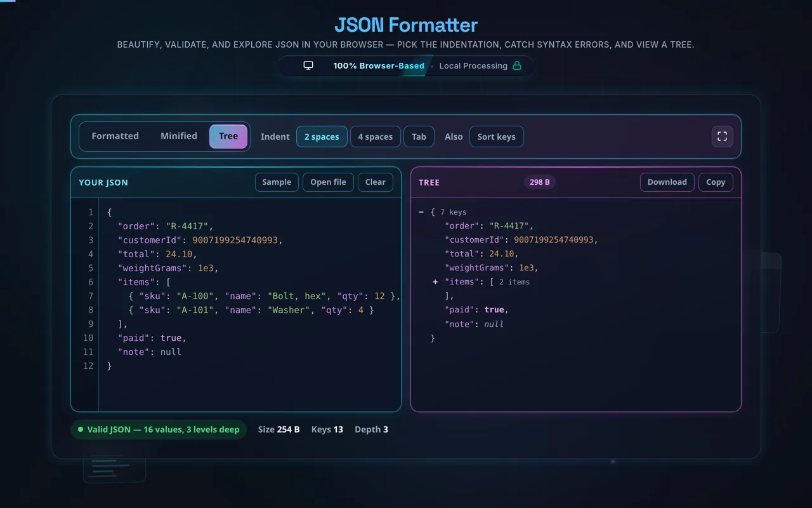The image size is (812, 508).
Task: Click the "Size 254 B" stat
Action: pos(279,429)
